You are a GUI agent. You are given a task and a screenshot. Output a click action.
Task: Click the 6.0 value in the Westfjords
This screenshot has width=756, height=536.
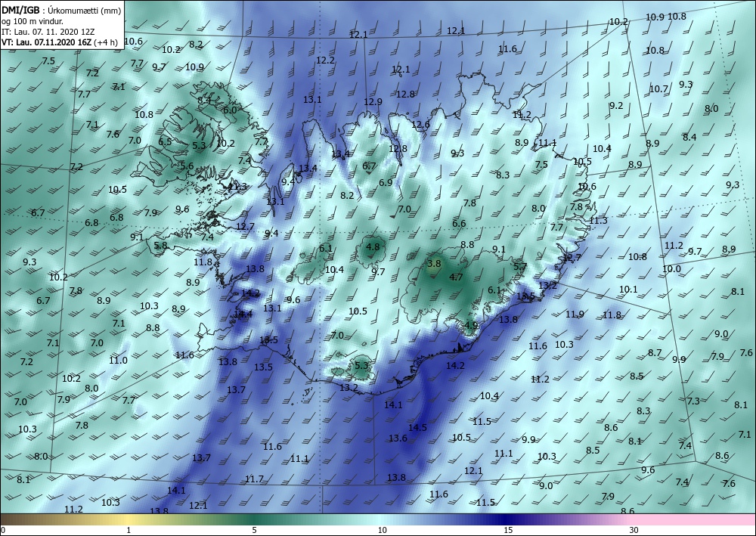(230, 110)
